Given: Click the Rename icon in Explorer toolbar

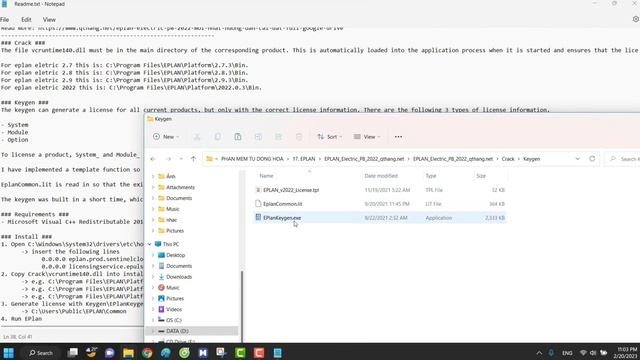Looking at the screenshot, I should tap(258, 137).
